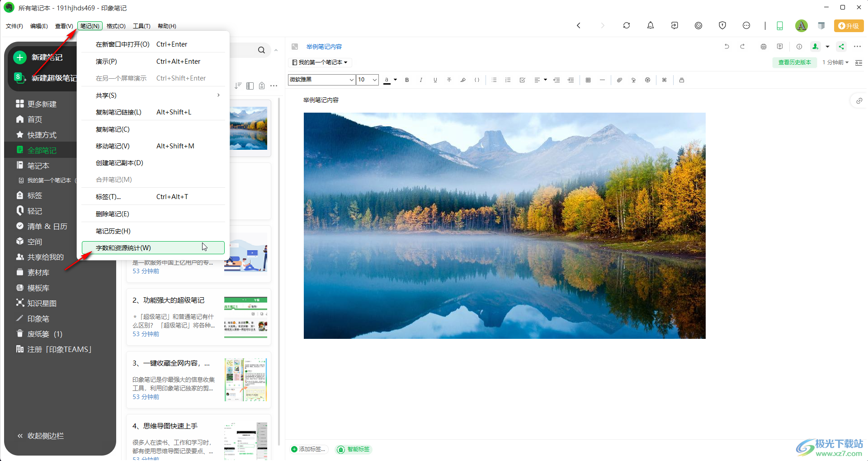Viewport: 868px width, 461px height.
Task: Open the user avatar icon
Action: (801, 26)
